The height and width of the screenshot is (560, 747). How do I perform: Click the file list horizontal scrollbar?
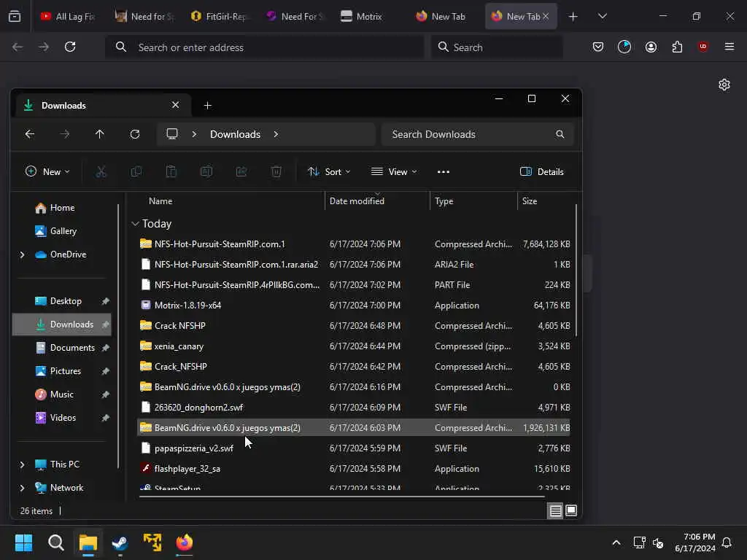[341, 496]
